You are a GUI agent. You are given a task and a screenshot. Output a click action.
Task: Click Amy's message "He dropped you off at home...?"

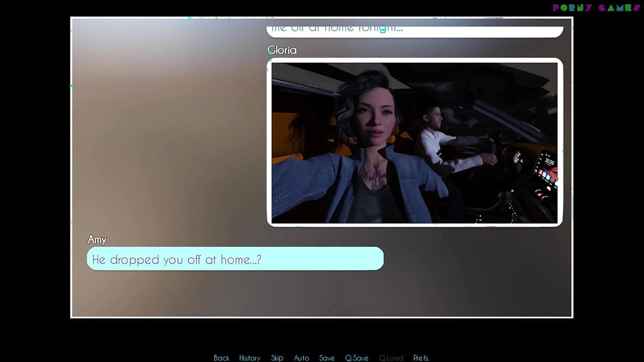coord(235,259)
